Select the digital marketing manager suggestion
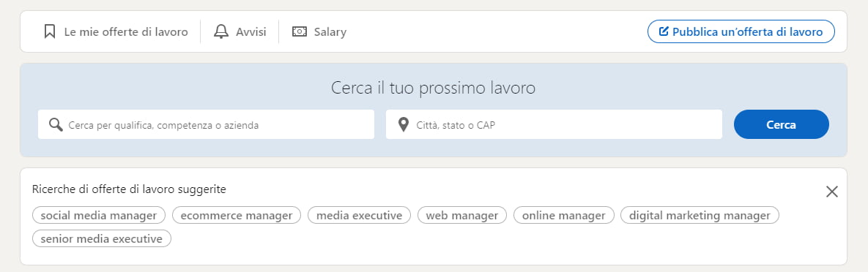Viewport: 868px width, 272px height. [x=700, y=215]
